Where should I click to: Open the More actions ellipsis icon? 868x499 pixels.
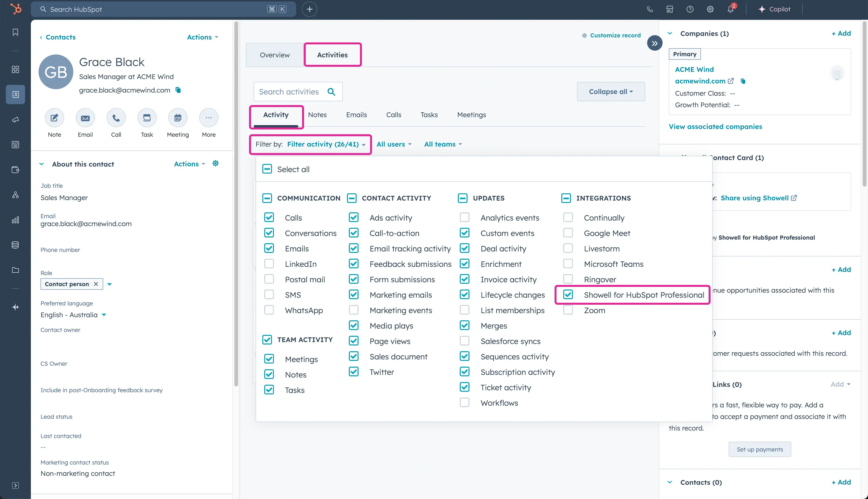(209, 118)
